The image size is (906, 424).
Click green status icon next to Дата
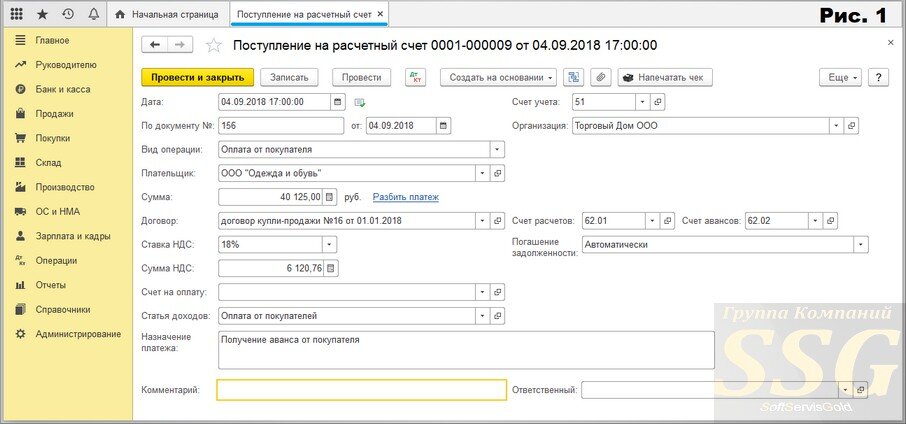coord(360,102)
